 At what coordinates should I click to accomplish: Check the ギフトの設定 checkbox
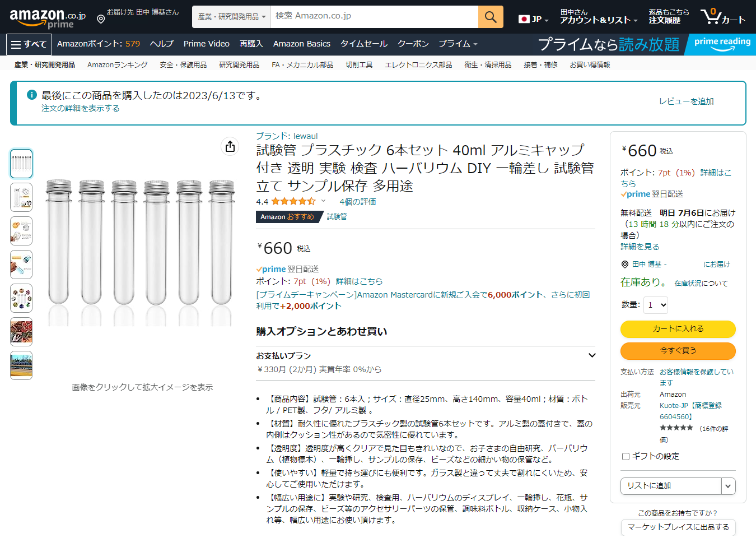pyautogui.click(x=626, y=456)
